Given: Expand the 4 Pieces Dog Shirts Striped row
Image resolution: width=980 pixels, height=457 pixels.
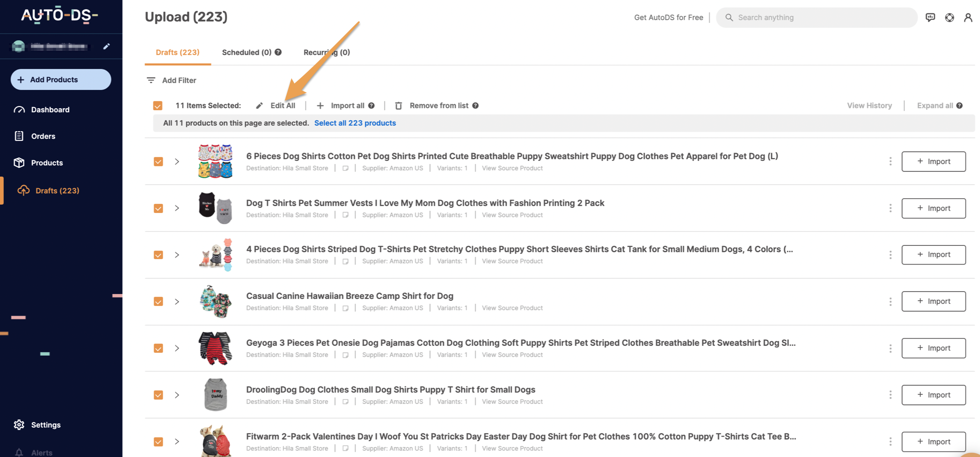Looking at the screenshot, I should click(177, 255).
